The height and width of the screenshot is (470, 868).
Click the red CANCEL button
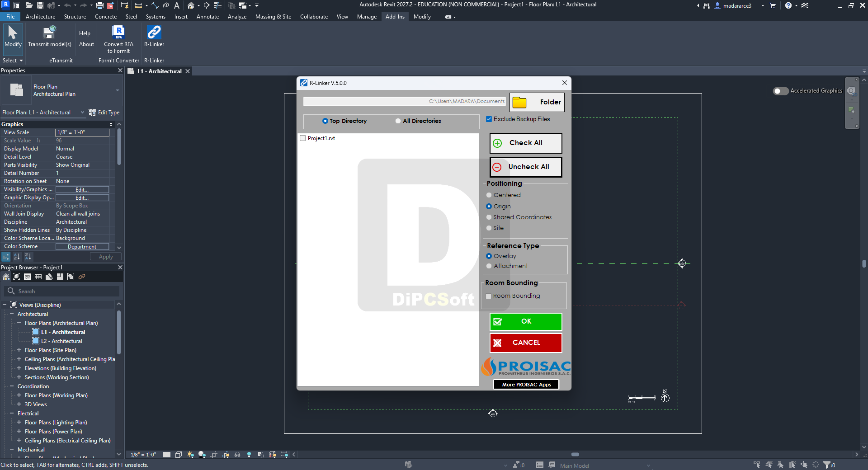pos(526,343)
